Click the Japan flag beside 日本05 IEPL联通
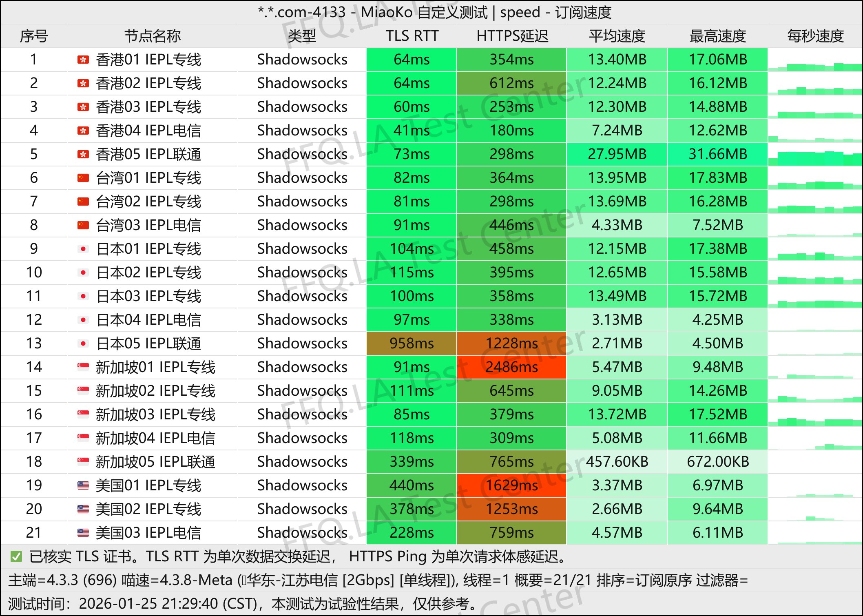The width and height of the screenshot is (863, 616). tap(83, 344)
